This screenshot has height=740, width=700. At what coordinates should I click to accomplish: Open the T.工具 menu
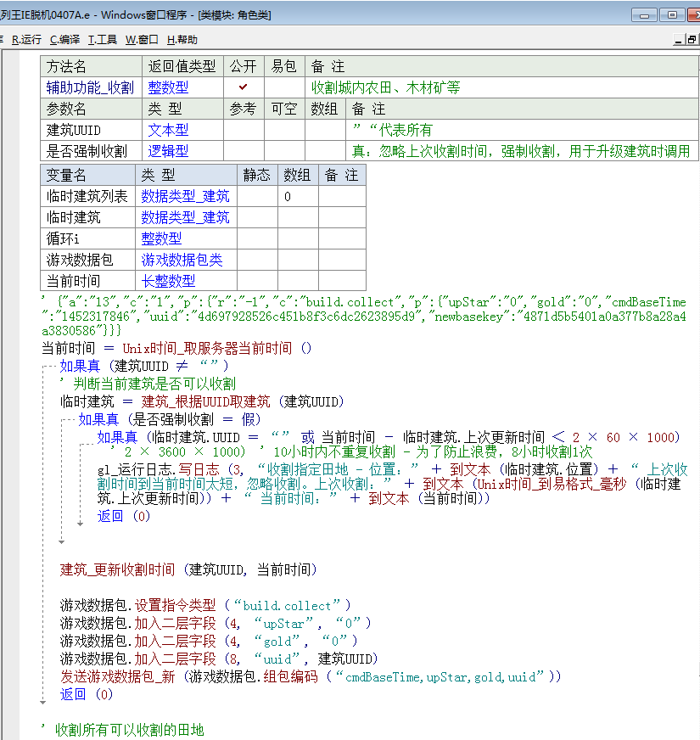(103, 39)
